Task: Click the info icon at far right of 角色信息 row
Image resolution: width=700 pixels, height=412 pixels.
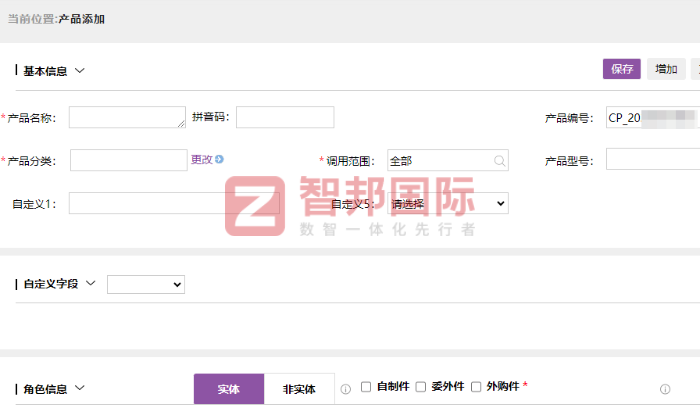Action: 665,388
